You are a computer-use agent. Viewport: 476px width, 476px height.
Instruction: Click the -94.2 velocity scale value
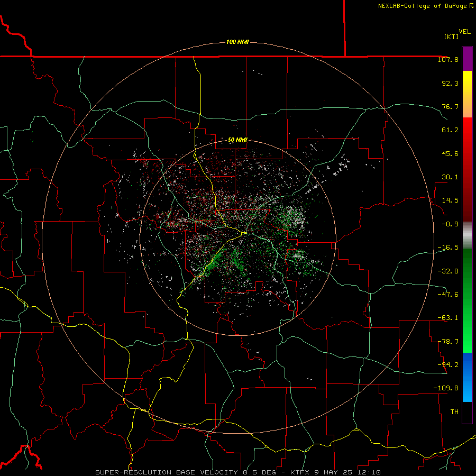point(448,364)
